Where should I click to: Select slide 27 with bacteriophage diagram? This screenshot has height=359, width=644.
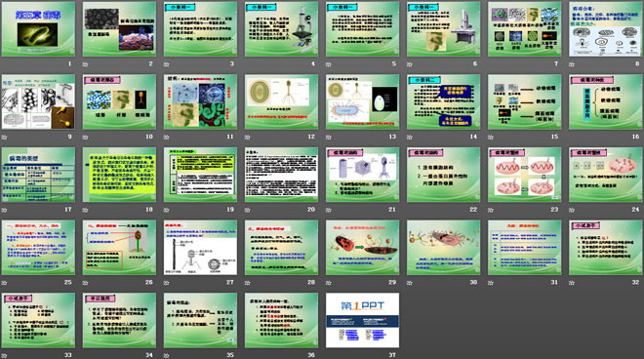point(200,247)
